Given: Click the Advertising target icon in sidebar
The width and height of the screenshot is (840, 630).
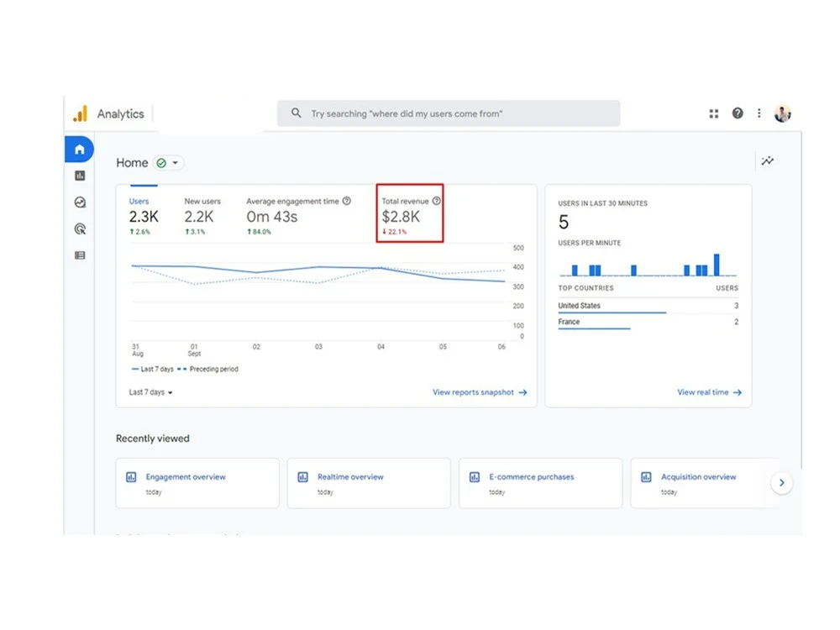Looking at the screenshot, I should point(79,228).
